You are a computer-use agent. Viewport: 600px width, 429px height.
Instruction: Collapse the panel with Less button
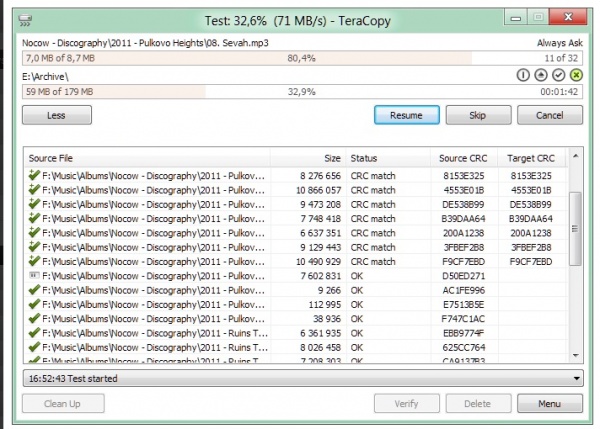[x=57, y=115]
